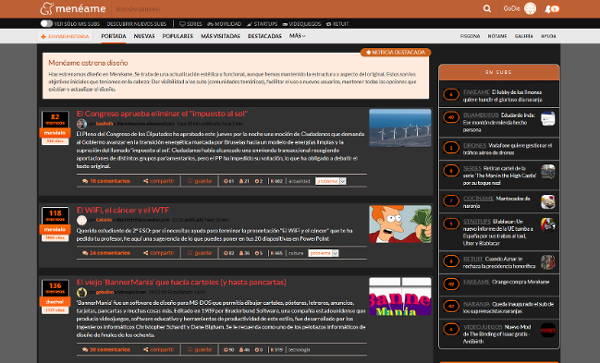Open DUAMDUSUS Eduardo Inda sidebar item
This screenshot has height=363, width=600.
499,122
